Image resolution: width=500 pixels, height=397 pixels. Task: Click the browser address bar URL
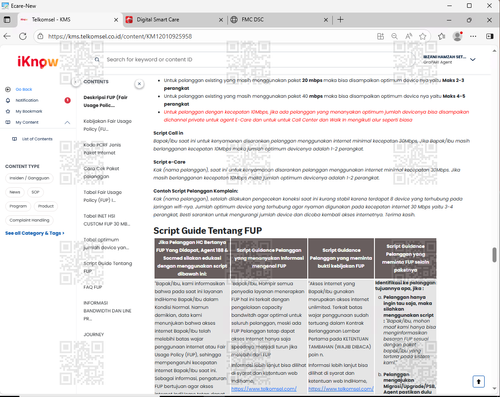click(x=120, y=36)
